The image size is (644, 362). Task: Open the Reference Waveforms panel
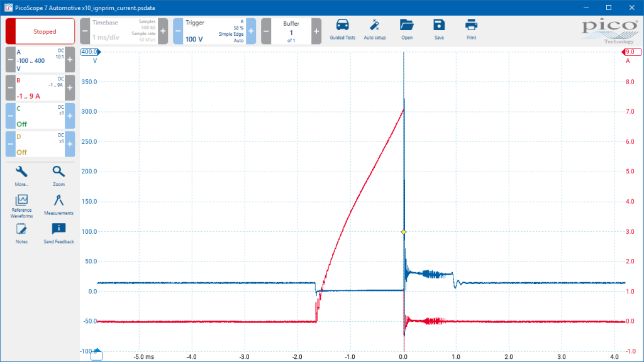[21, 206]
